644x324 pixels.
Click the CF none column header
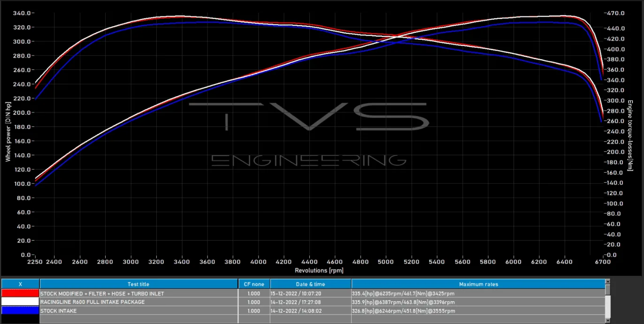[254, 284]
